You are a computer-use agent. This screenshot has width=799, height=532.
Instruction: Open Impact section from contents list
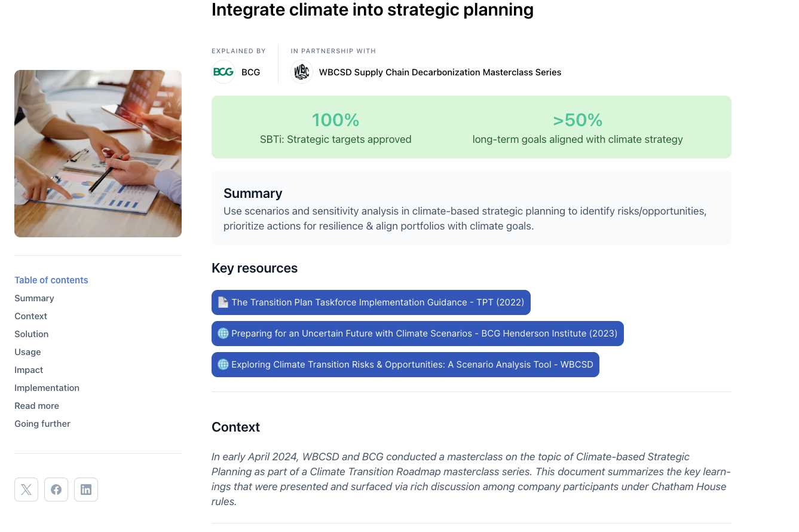pos(29,370)
